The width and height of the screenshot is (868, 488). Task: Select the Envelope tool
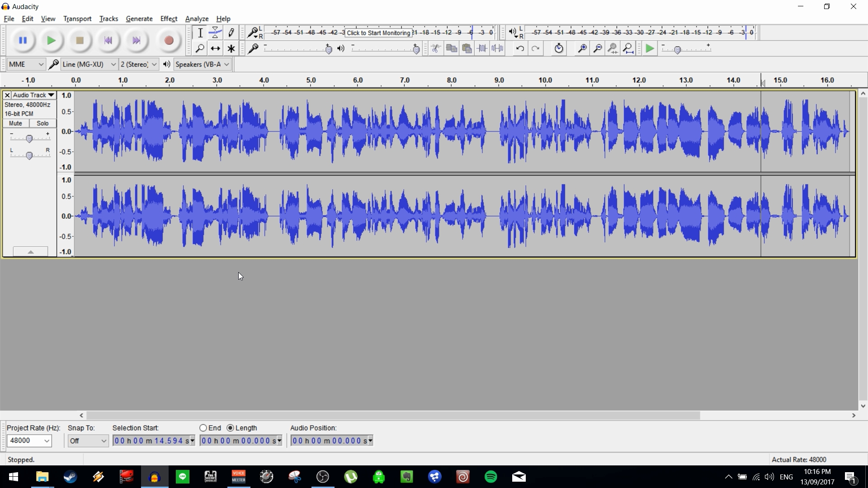(x=215, y=33)
